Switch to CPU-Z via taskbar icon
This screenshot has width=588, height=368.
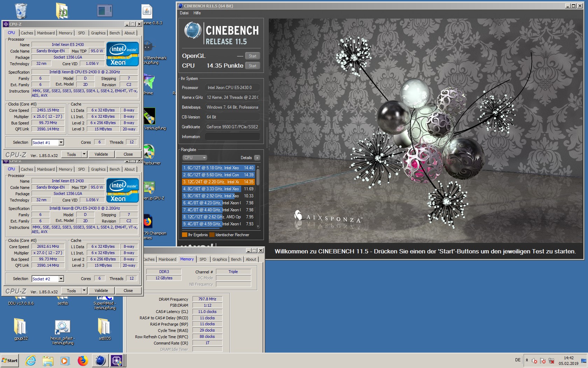pyautogui.click(x=117, y=361)
